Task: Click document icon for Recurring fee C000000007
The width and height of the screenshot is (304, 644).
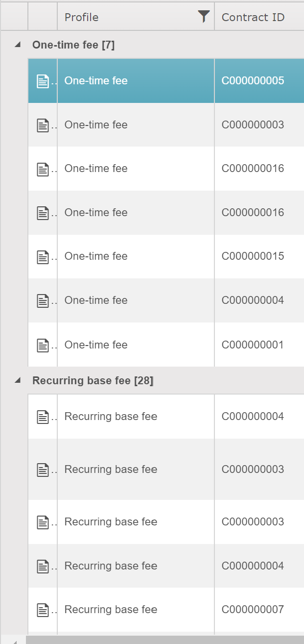Action: [43, 610]
